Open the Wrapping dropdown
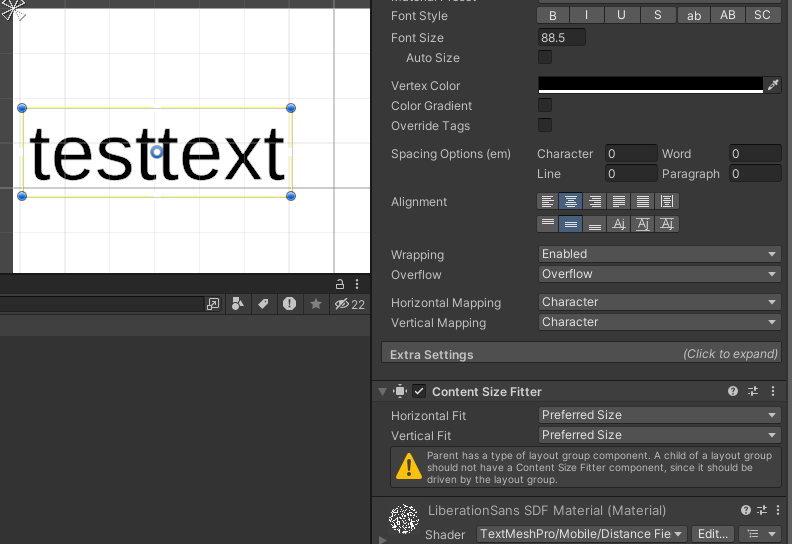The image size is (792, 544). (x=659, y=254)
